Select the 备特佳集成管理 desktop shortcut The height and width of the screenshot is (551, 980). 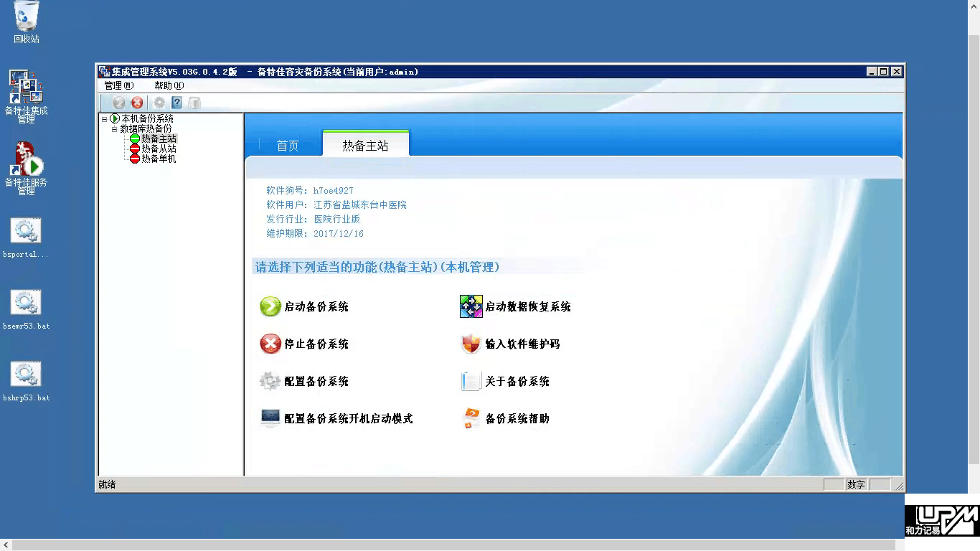coord(27,97)
